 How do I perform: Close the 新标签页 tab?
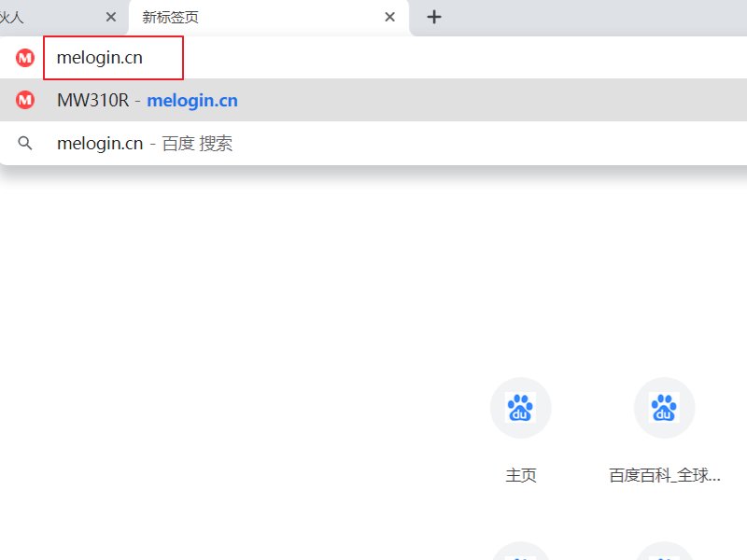pos(389,16)
